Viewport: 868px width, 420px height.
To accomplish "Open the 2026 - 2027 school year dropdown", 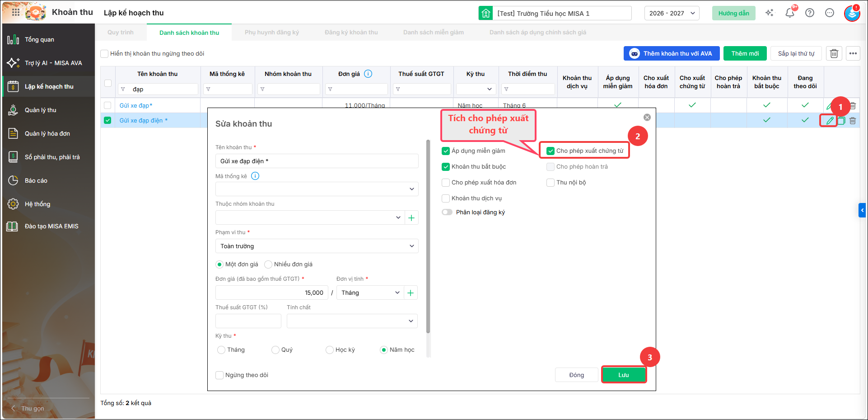I will [x=672, y=13].
